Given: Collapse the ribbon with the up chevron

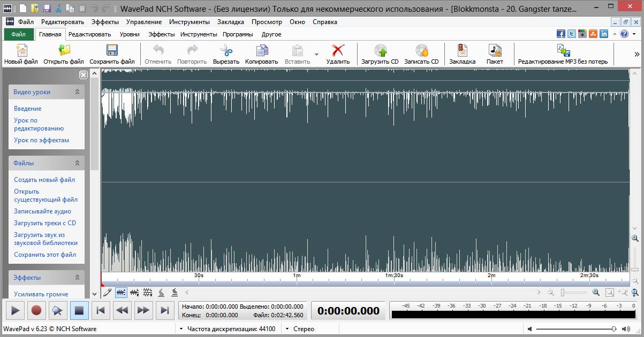Looking at the screenshot, I should click(614, 34).
